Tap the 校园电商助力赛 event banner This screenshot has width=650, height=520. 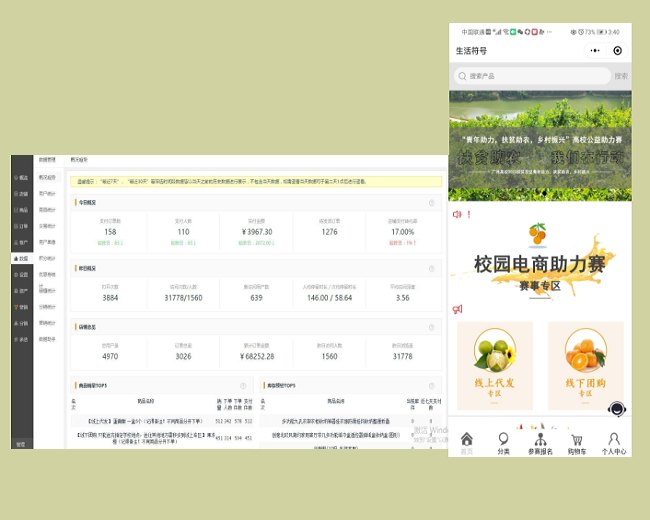[540, 263]
